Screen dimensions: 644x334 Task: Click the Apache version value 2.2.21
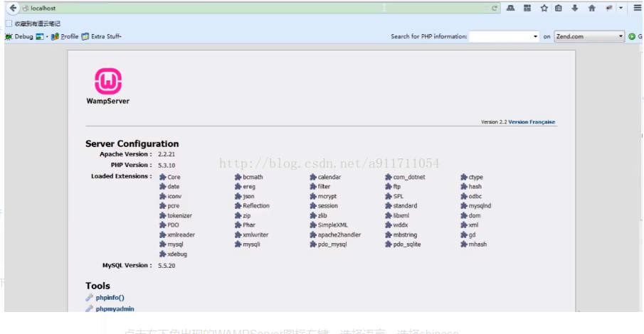167,154
